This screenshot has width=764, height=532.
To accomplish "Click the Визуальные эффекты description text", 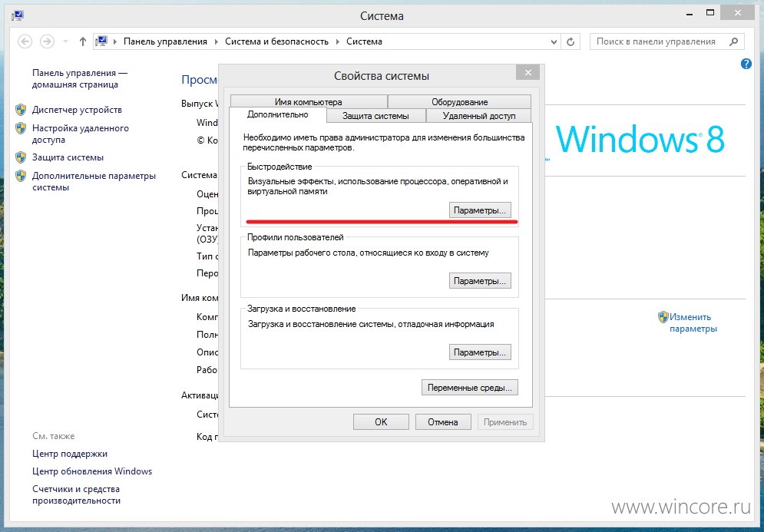I will [378, 186].
